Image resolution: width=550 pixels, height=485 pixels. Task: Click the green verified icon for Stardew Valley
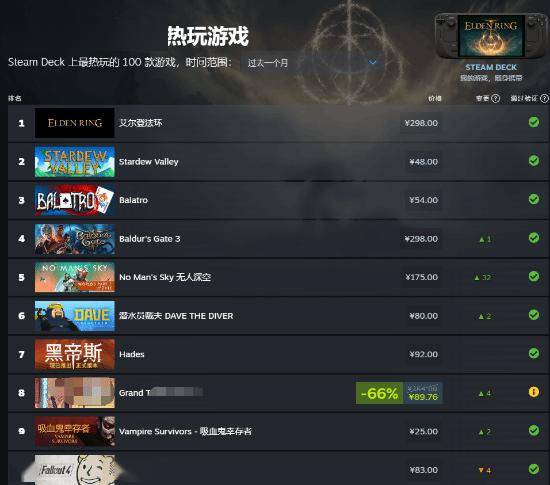534,161
